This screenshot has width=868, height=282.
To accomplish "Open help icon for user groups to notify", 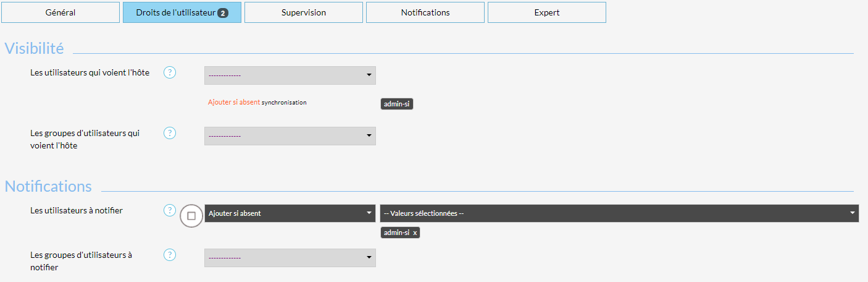I will click(170, 255).
